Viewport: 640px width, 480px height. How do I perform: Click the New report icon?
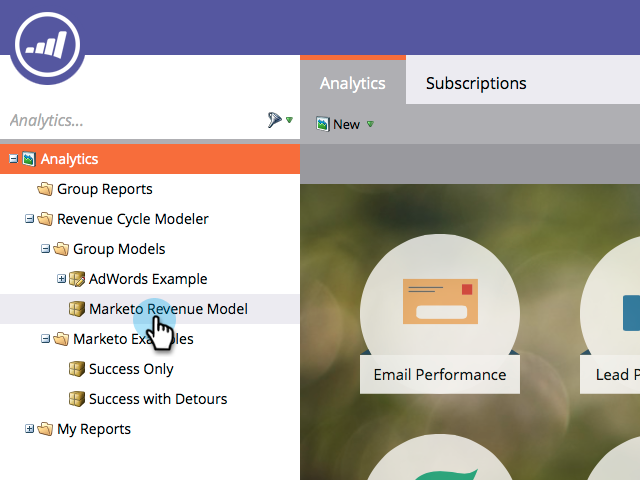tap(322, 124)
